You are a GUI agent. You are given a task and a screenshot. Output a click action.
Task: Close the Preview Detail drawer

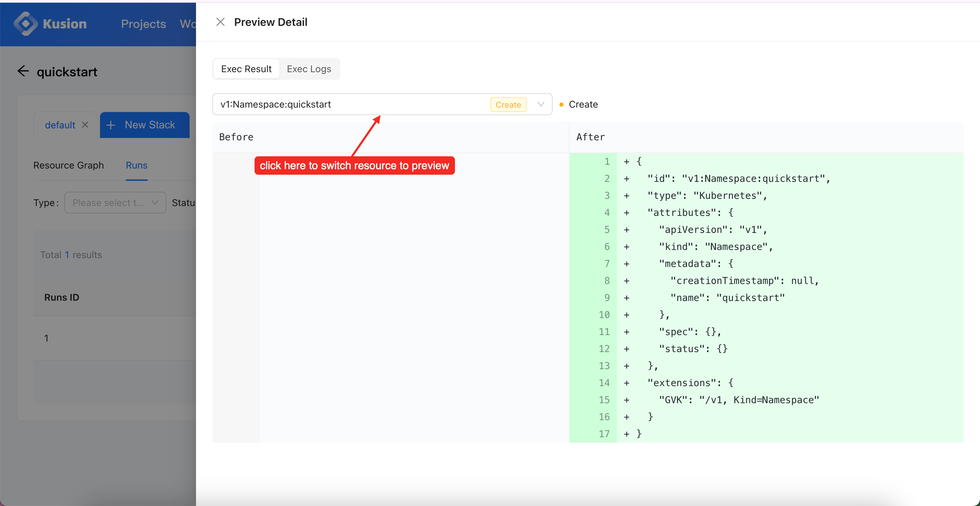pos(220,22)
